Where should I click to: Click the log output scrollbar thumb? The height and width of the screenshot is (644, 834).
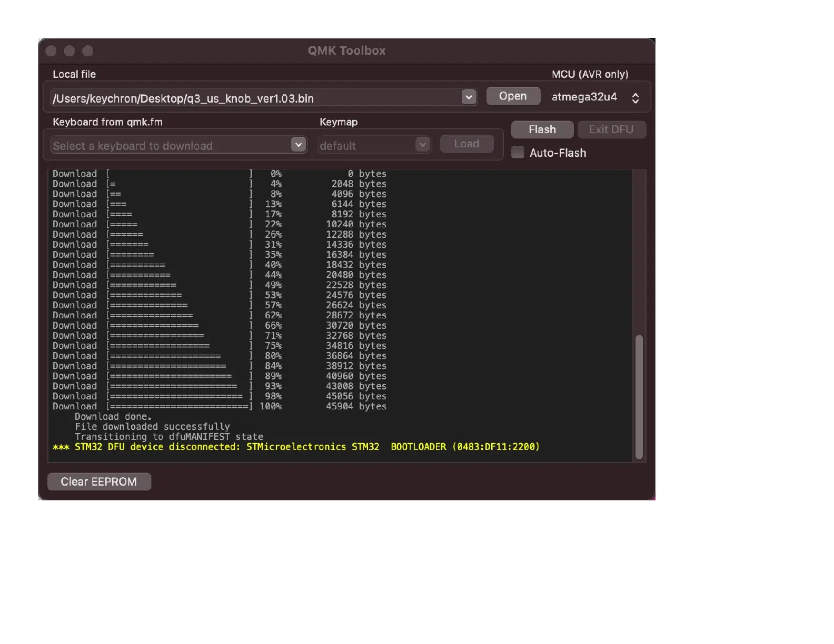click(639, 397)
